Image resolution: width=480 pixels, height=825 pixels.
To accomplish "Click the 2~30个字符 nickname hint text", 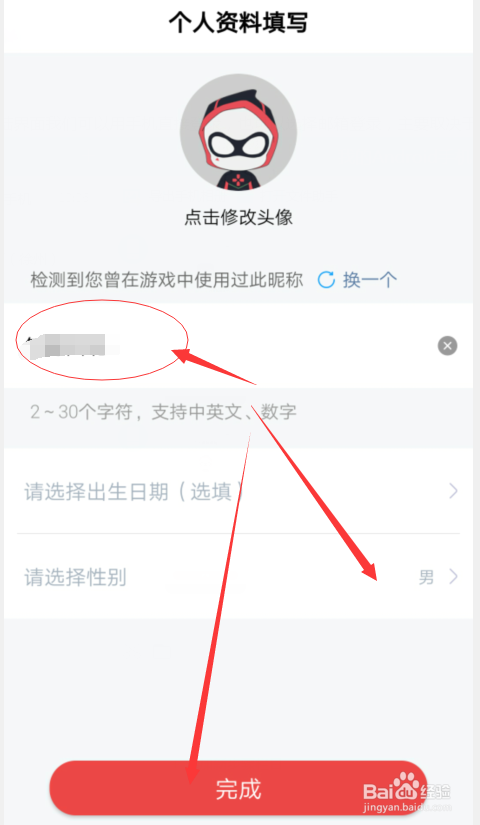I will pos(163,411).
